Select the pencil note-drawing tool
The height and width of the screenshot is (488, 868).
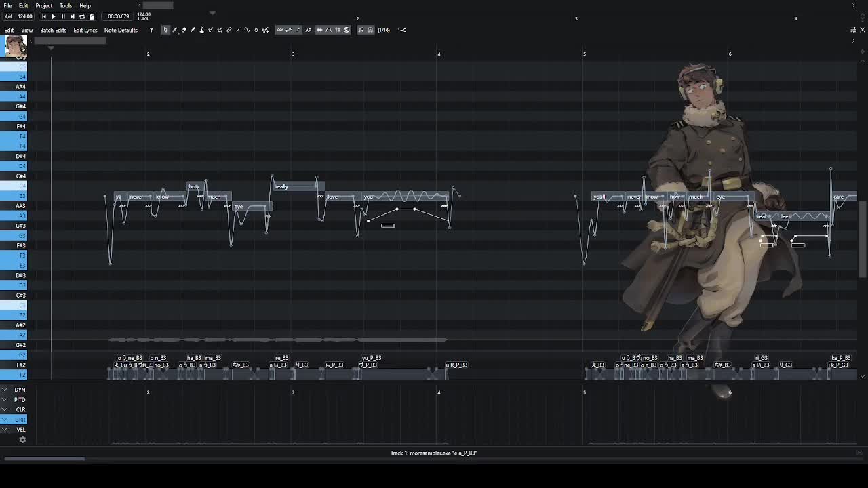pyautogui.click(x=174, y=30)
